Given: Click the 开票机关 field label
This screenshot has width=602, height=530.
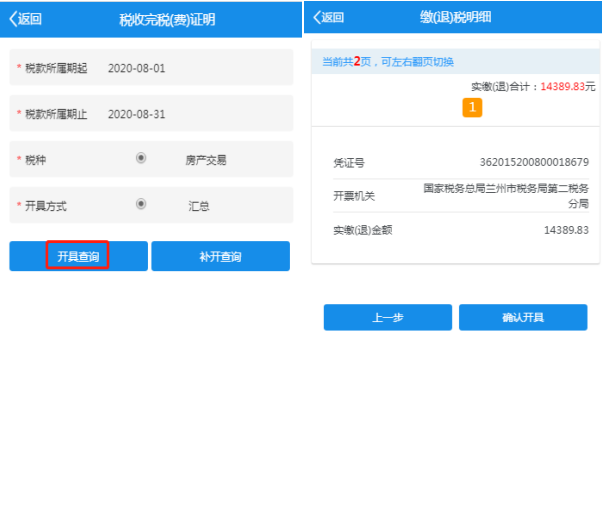Looking at the screenshot, I should tap(354, 196).
